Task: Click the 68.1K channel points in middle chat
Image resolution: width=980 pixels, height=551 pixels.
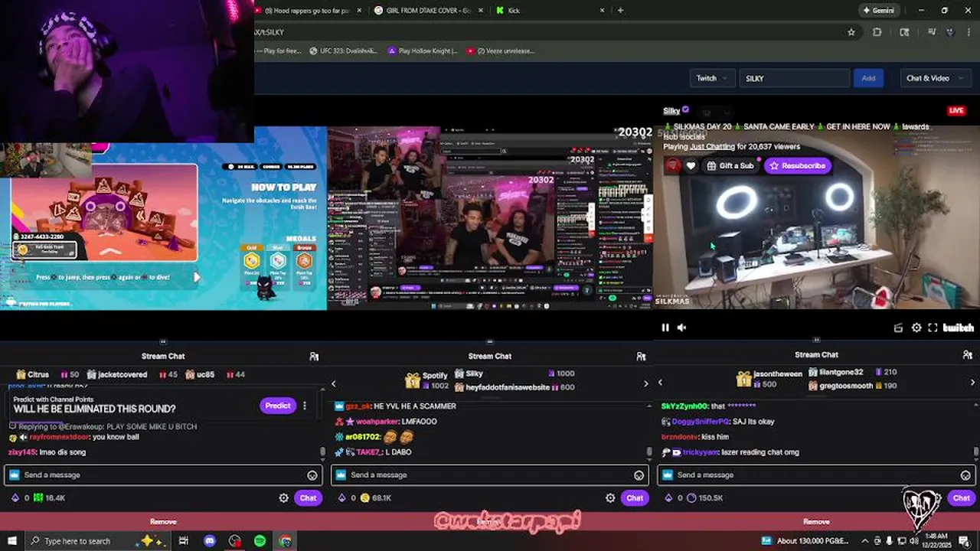Action: point(376,498)
